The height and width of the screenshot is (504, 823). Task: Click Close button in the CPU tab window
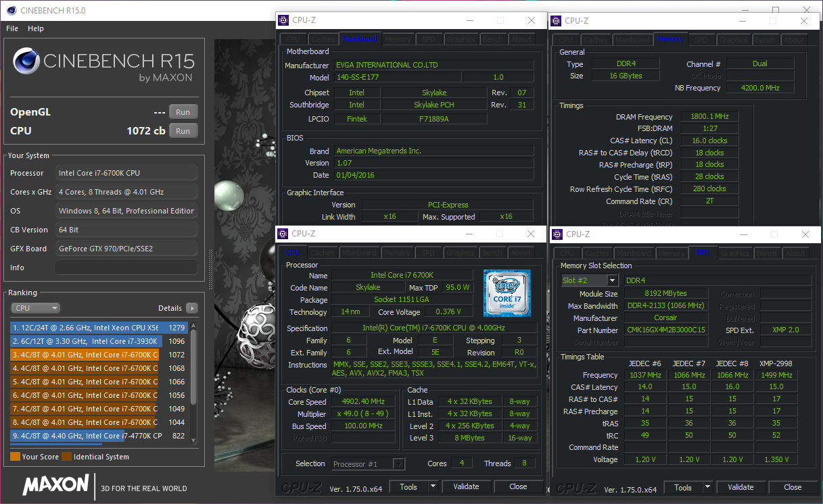click(x=518, y=486)
